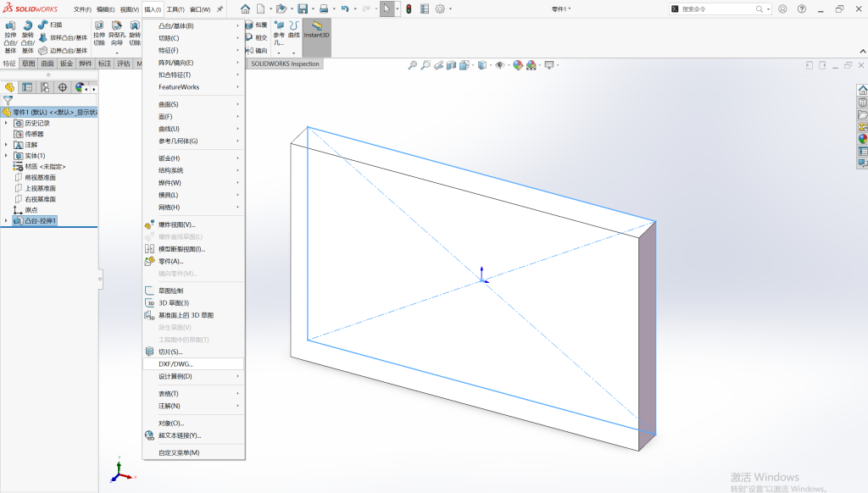Expand the 实体(1) tree node

(6, 156)
